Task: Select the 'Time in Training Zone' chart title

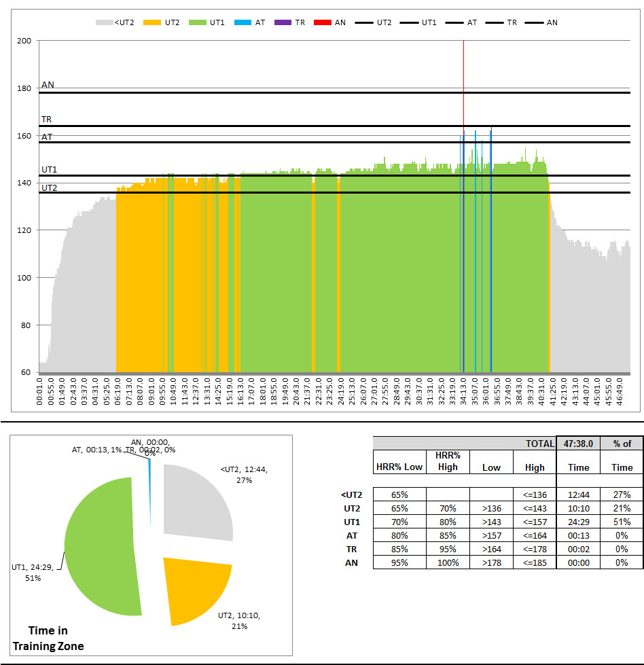Action: pos(49,639)
